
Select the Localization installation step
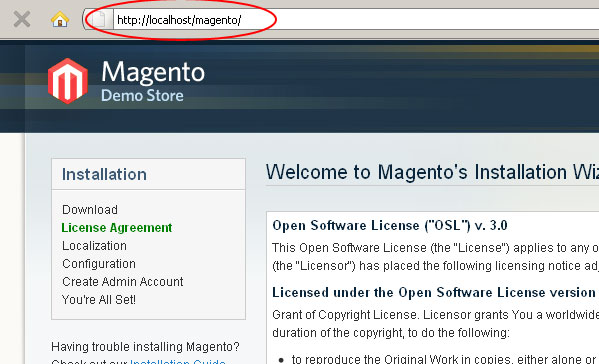point(94,246)
